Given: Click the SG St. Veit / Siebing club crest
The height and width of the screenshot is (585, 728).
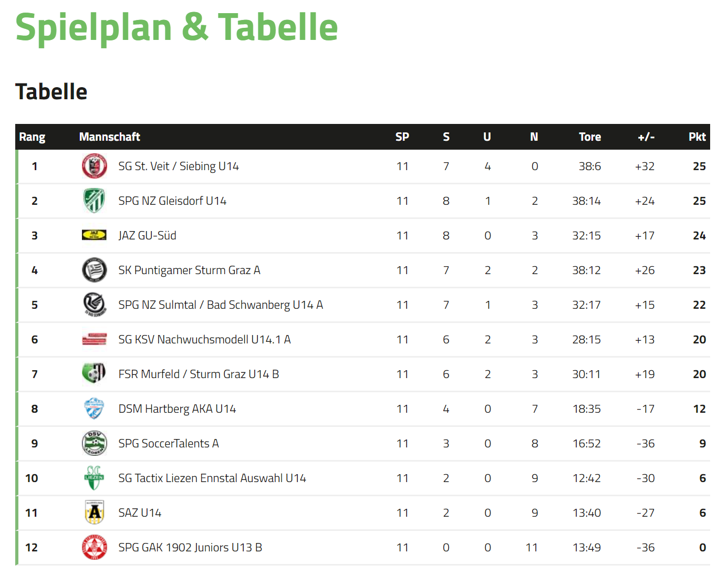Looking at the screenshot, I should (x=95, y=166).
